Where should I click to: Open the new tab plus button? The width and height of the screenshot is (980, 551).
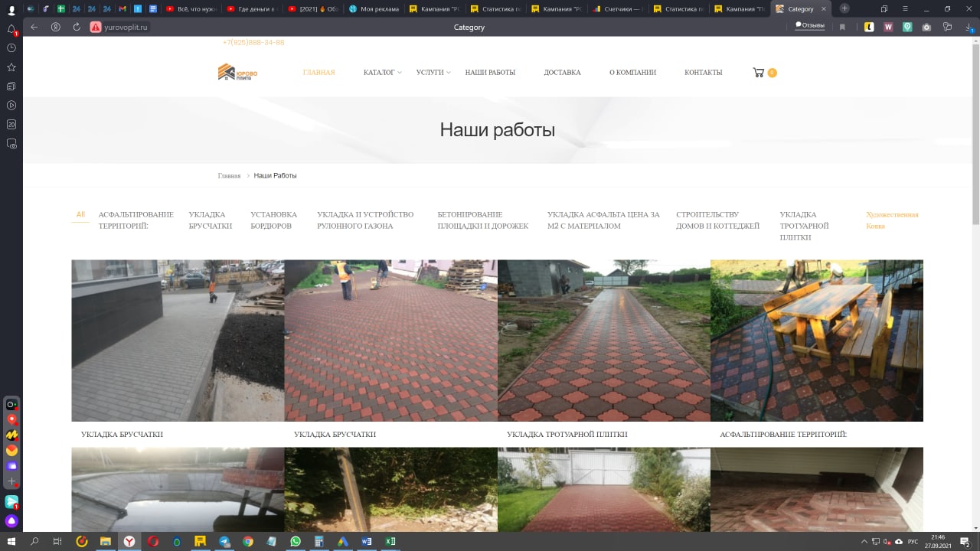(844, 8)
